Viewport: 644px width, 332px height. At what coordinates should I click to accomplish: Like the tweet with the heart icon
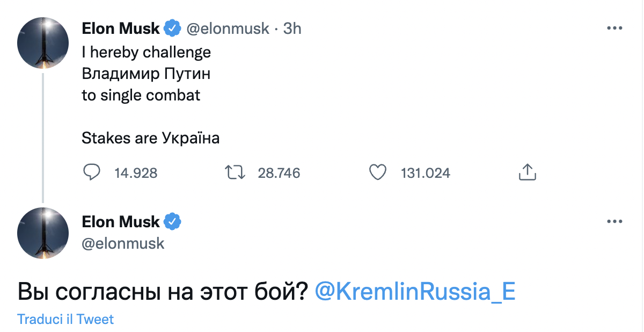[378, 172]
